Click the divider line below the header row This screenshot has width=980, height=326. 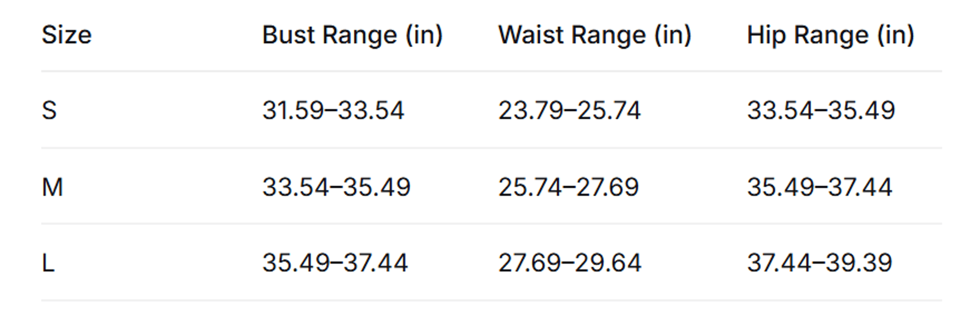pyautogui.click(x=492, y=71)
